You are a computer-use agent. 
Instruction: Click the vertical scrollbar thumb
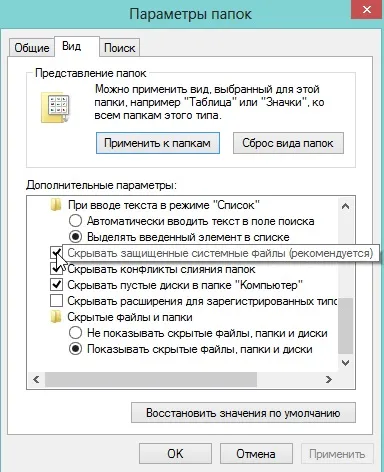(345, 326)
